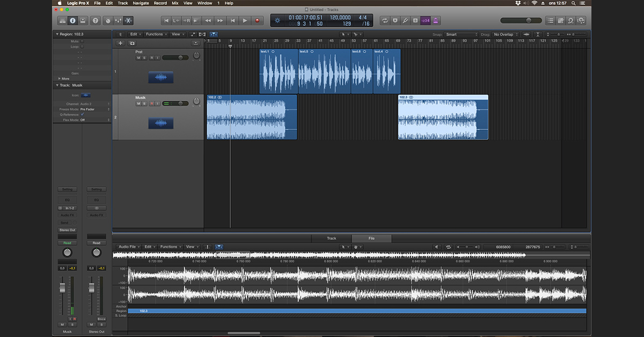Viewport: 644px width, 337px height.
Task: Click the add track plus button
Action: (120, 43)
